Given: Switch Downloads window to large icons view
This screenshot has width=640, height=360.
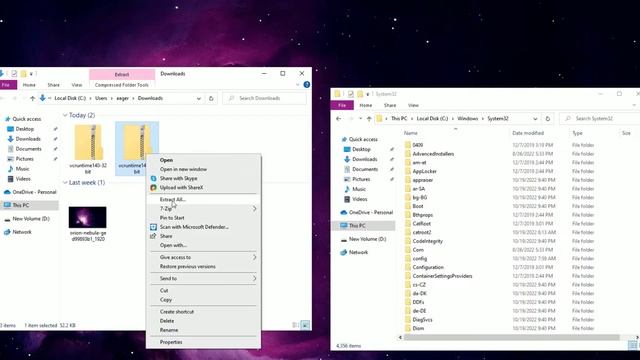Looking at the screenshot, I should pyautogui.click(x=305, y=325).
